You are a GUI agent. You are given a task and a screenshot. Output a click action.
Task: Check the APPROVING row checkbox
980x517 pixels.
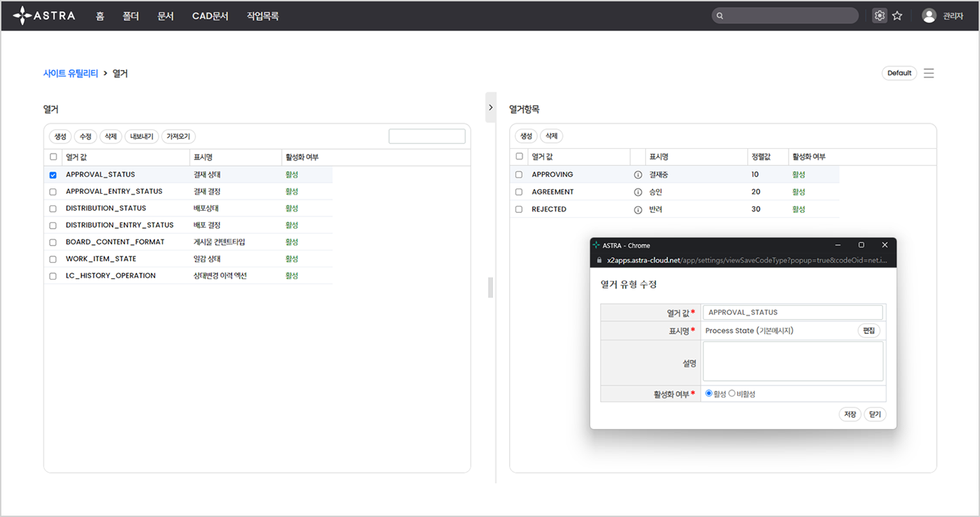pos(519,175)
